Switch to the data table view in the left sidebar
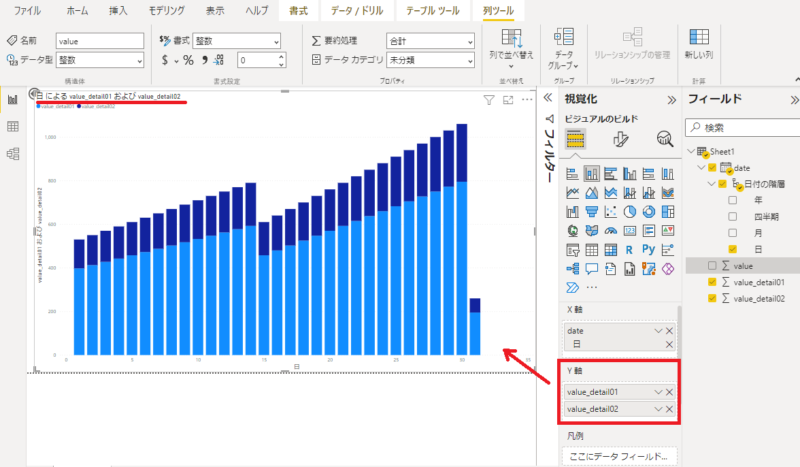This screenshot has height=467, width=800. 13,127
